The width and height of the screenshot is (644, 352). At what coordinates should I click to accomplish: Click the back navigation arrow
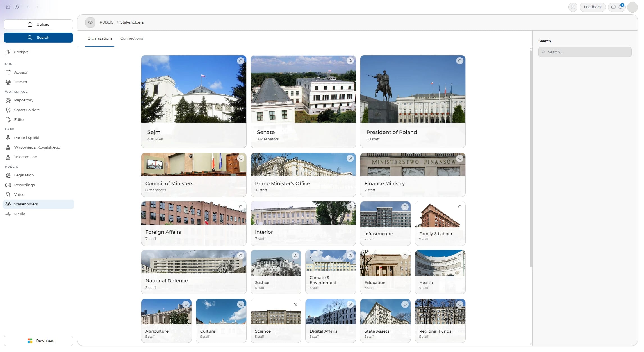(28, 7)
